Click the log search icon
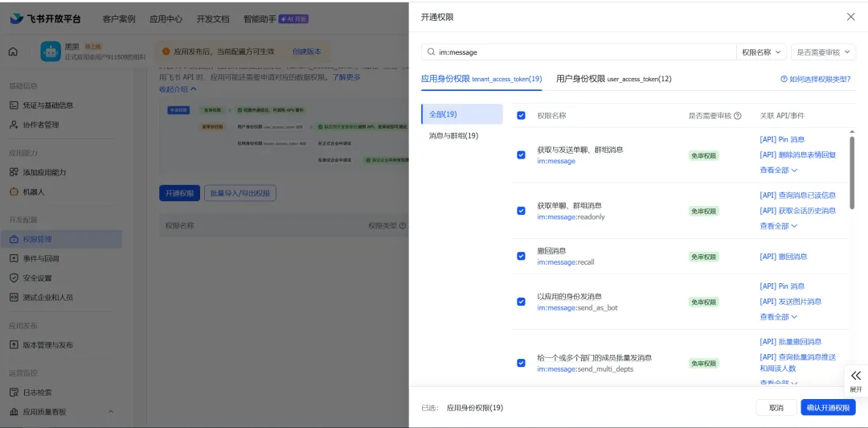The width and height of the screenshot is (868, 428). [x=14, y=393]
